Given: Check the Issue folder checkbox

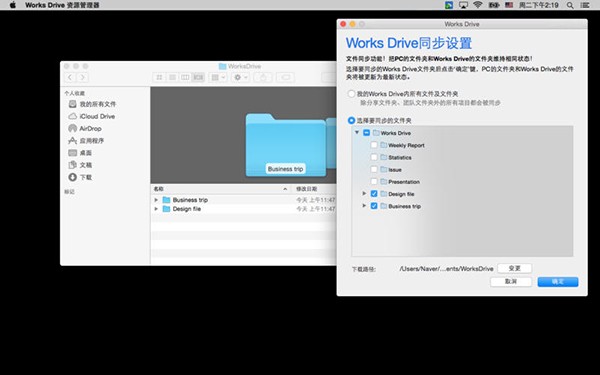Looking at the screenshot, I should [x=374, y=170].
